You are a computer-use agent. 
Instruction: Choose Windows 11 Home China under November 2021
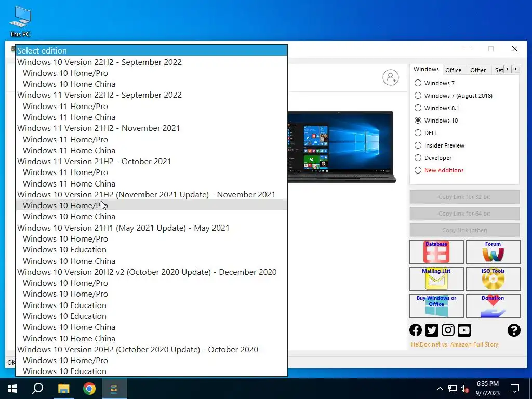pos(151,150)
